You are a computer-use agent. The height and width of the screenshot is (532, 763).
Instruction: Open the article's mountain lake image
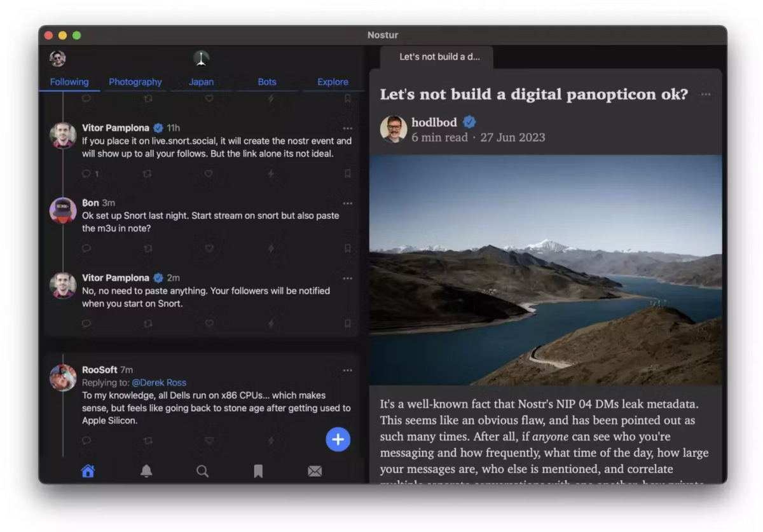pyautogui.click(x=546, y=270)
